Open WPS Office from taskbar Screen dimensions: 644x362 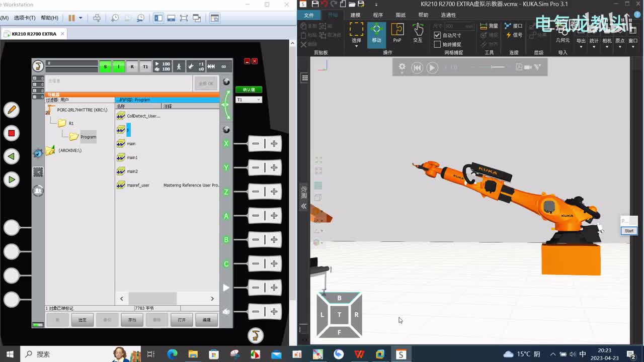tap(359, 354)
